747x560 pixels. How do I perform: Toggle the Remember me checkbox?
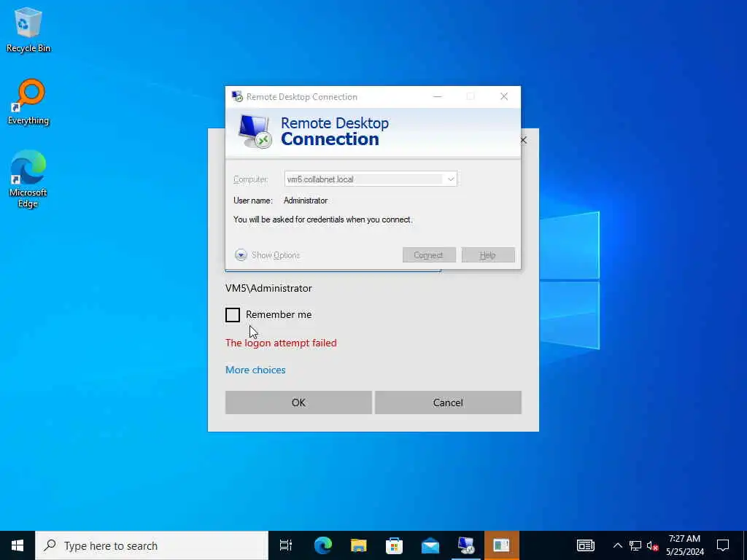point(233,315)
